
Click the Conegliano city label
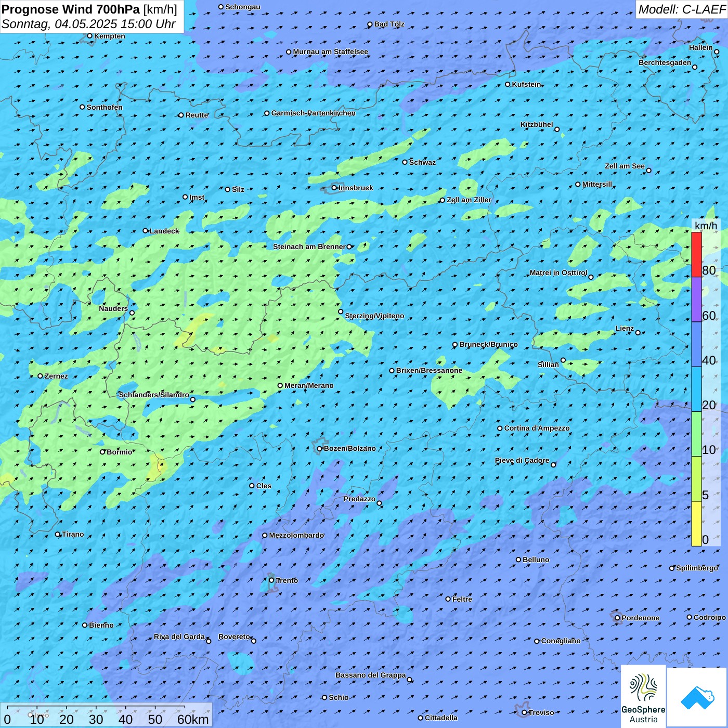point(561,641)
